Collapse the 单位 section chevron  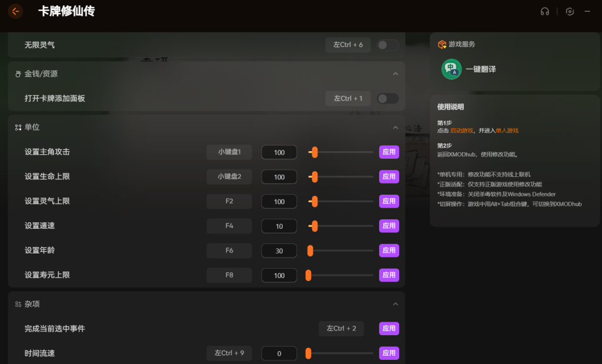(x=395, y=128)
